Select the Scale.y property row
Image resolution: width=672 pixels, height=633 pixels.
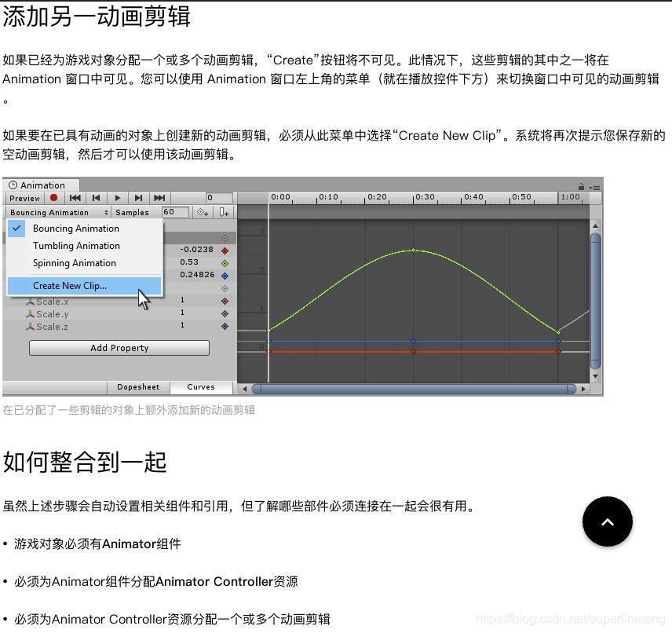[x=119, y=314]
